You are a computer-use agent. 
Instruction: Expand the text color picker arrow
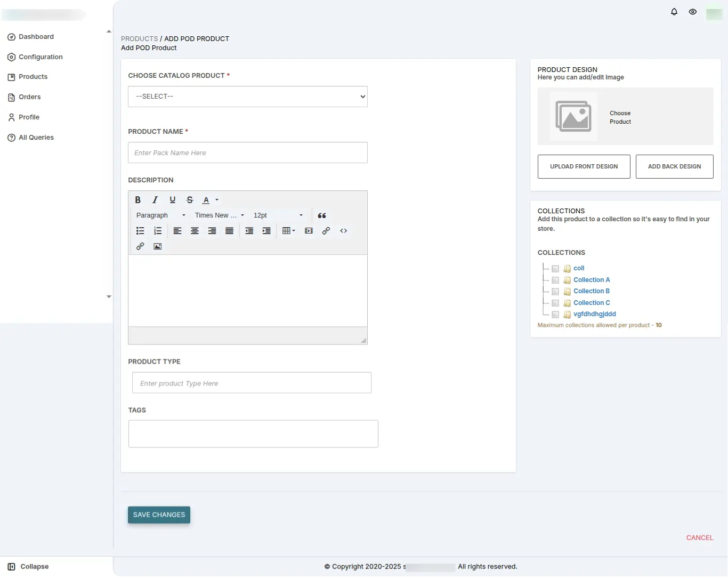pos(217,200)
